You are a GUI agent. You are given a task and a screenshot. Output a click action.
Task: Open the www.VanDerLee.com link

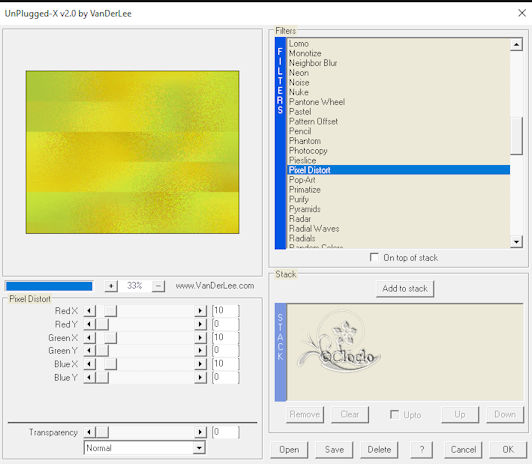tap(215, 286)
